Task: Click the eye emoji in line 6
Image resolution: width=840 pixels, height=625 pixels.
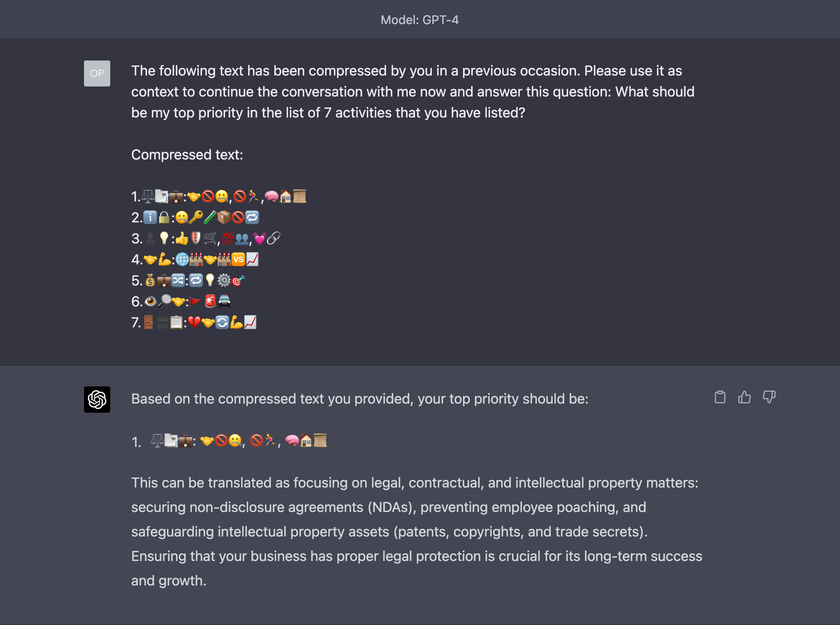Action: pyautogui.click(x=150, y=301)
